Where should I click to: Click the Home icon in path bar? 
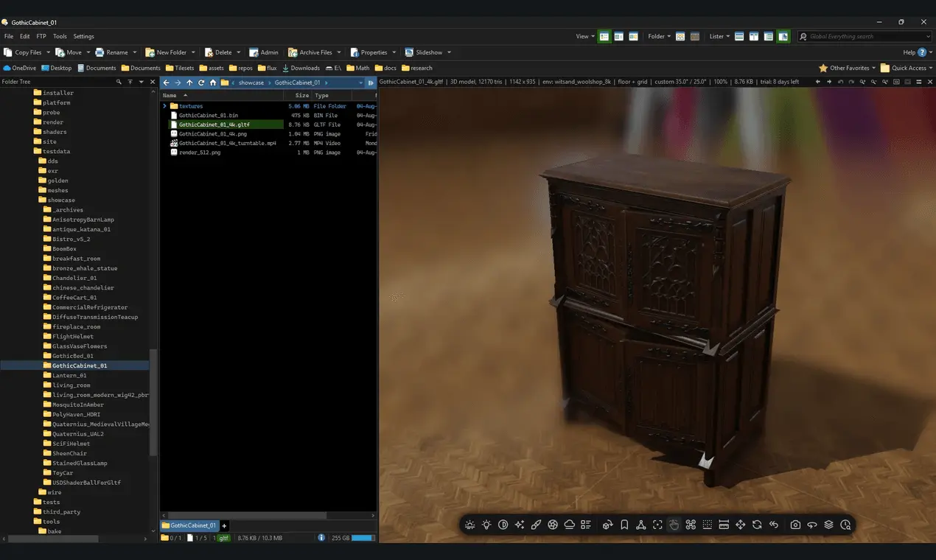[213, 83]
